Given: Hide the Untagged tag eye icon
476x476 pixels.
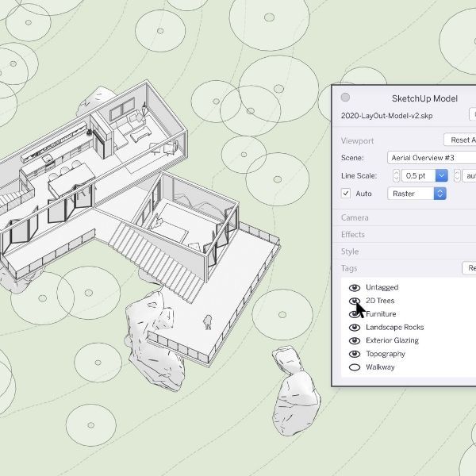Looking at the screenshot, I should (355, 287).
